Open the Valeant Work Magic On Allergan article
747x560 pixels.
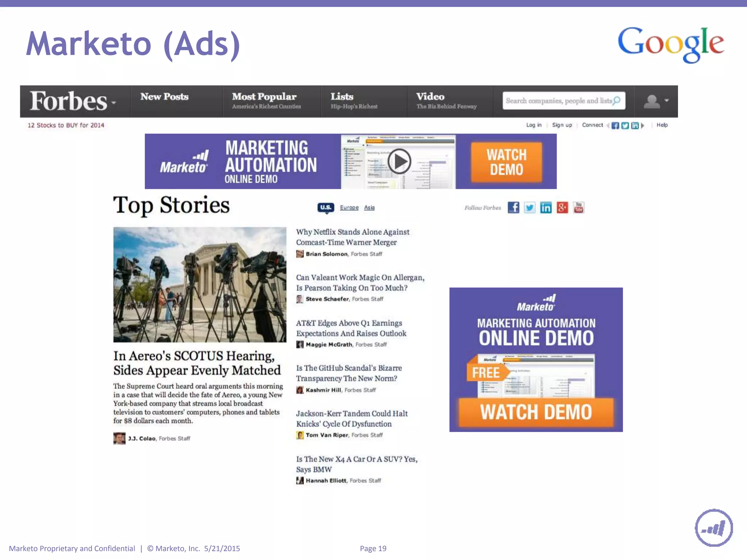(360, 283)
